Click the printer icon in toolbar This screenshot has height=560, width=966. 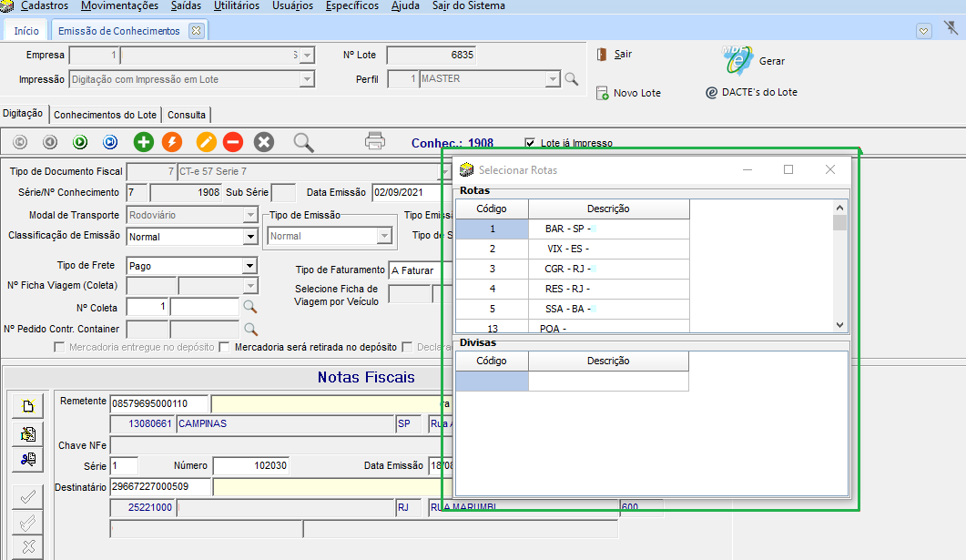pos(375,141)
